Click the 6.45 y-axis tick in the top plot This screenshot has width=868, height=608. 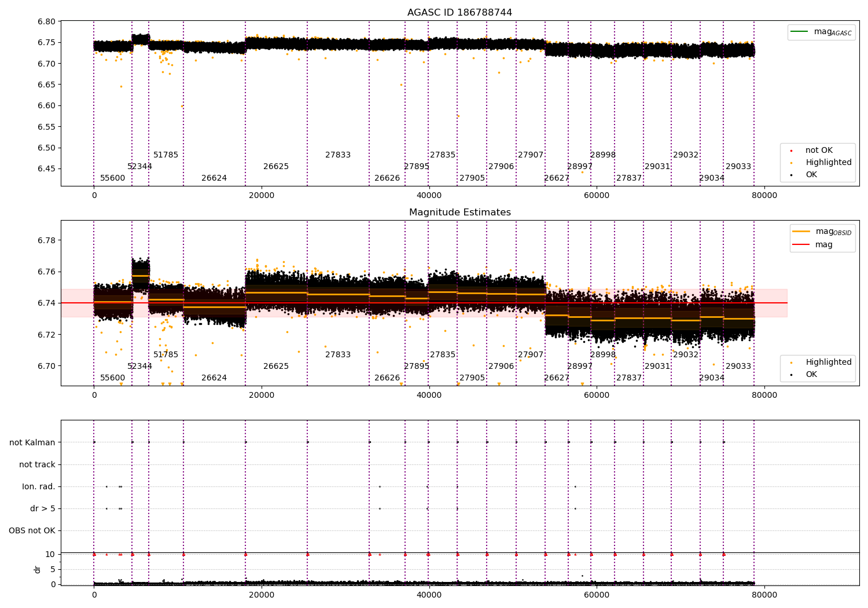point(47,169)
